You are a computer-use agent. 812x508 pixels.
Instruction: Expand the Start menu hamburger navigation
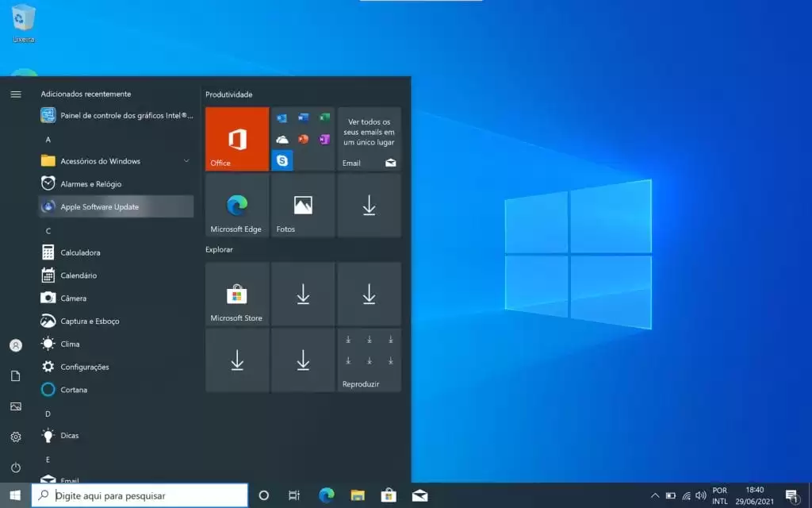point(16,94)
